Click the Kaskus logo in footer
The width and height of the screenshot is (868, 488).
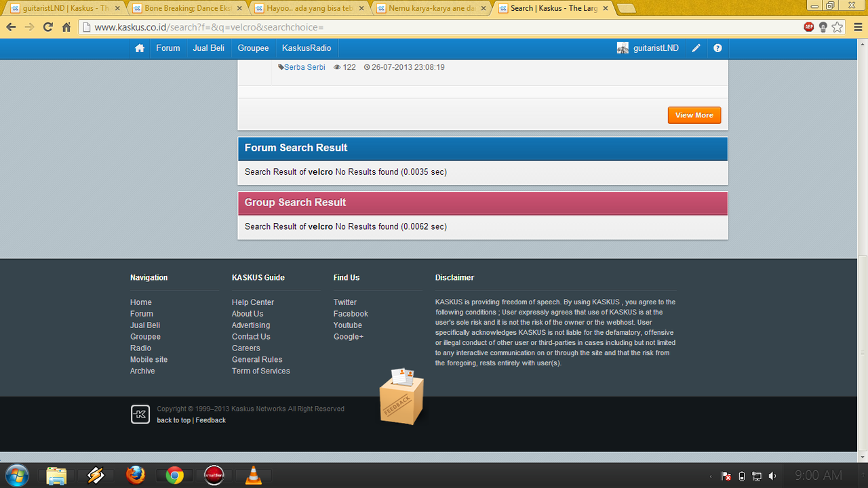[140, 414]
